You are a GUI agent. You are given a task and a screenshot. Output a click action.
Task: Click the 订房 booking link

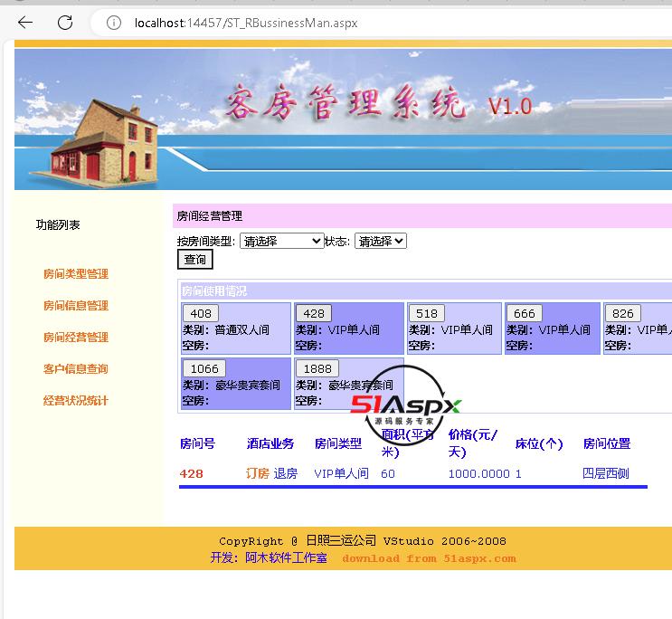pos(258,473)
